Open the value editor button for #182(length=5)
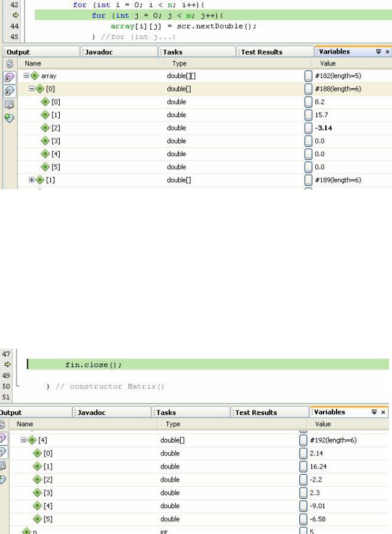 pos(308,76)
